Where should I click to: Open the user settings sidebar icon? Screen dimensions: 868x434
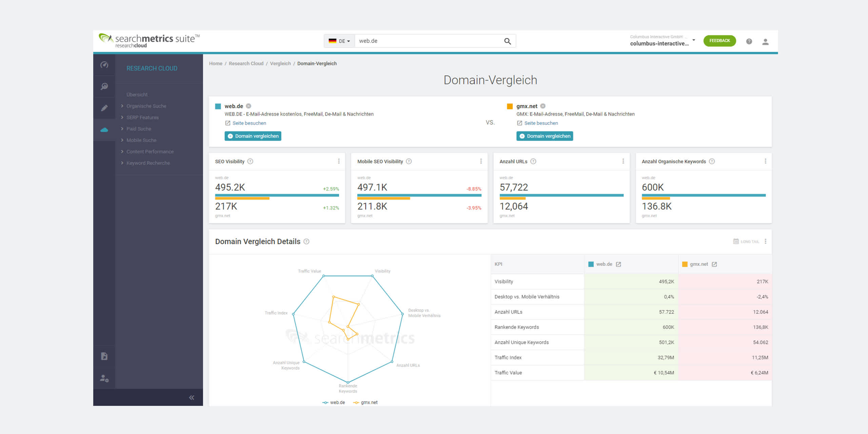[x=104, y=378]
